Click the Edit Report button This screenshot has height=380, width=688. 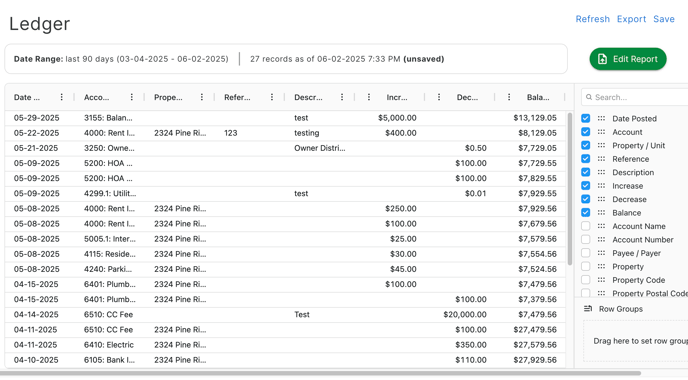[x=628, y=59]
